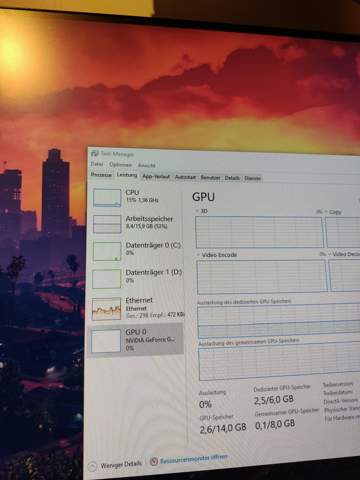360x480 pixels.
Task: Select Datenträger 0 (C:) disk entry
Action: [x=136, y=251]
